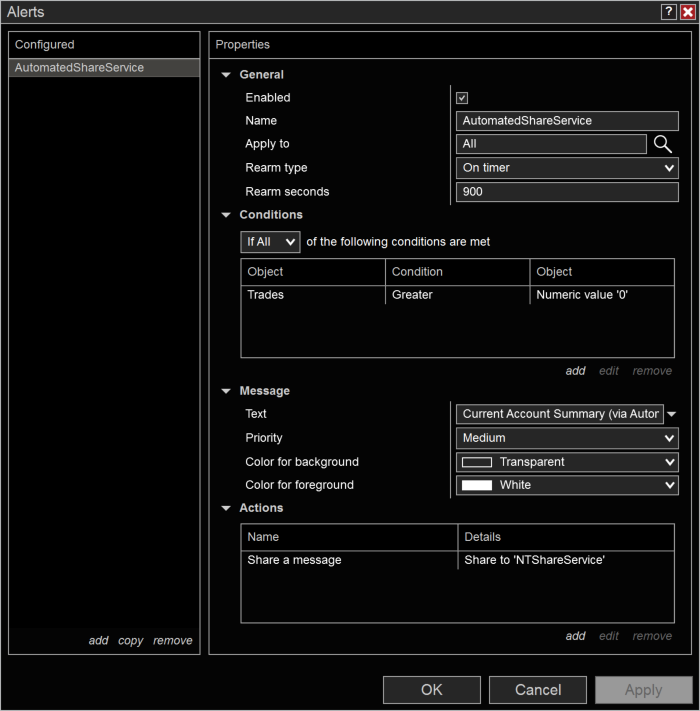This screenshot has width=700, height=711.
Task: Open the Priority Medium dropdown
Action: pyautogui.click(x=567, y=438)
